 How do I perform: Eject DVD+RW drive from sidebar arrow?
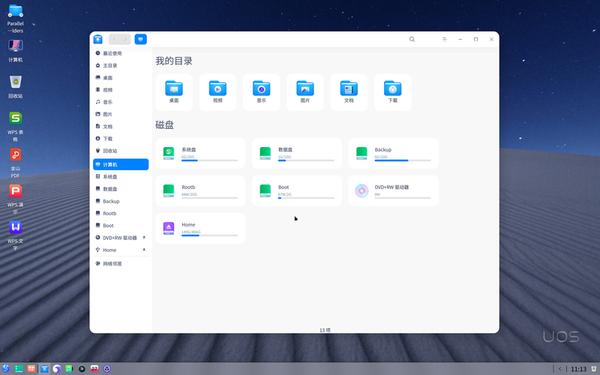144,238
